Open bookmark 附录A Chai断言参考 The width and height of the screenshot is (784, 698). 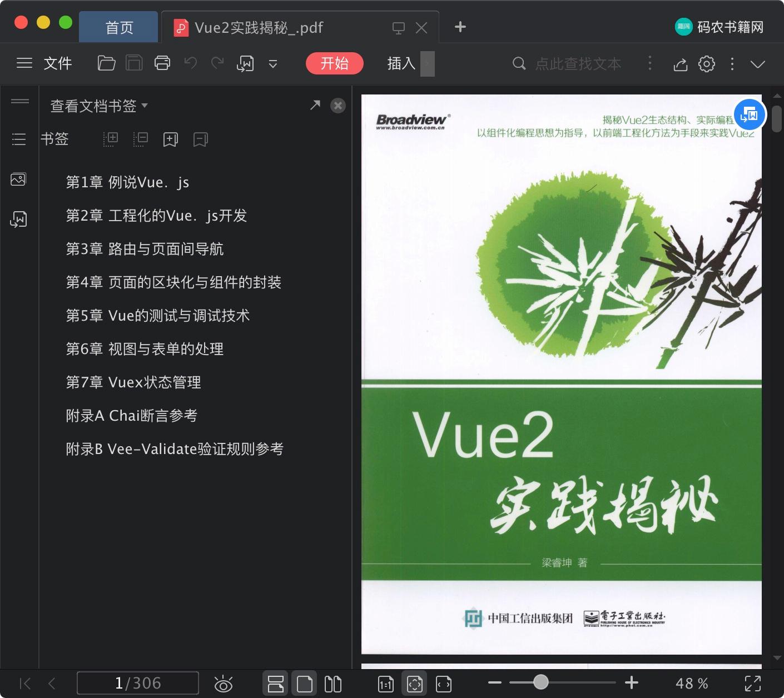coord(132,416)
